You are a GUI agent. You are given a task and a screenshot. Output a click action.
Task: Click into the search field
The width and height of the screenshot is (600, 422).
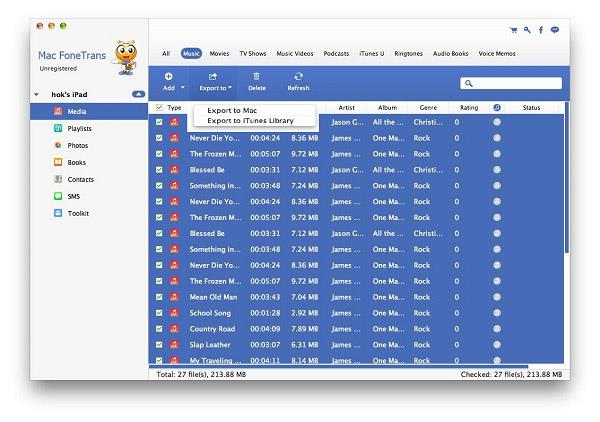tap(511, 83)
